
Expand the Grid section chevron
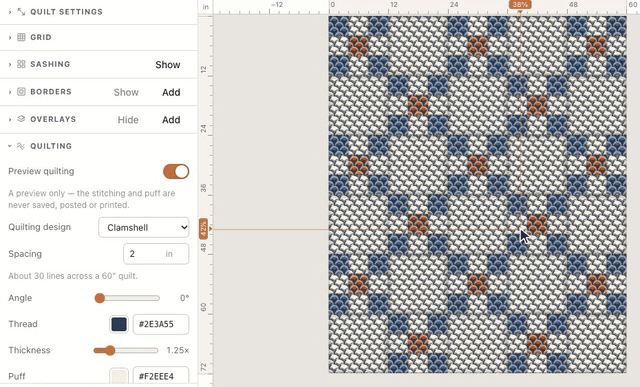tap(10, 38)
